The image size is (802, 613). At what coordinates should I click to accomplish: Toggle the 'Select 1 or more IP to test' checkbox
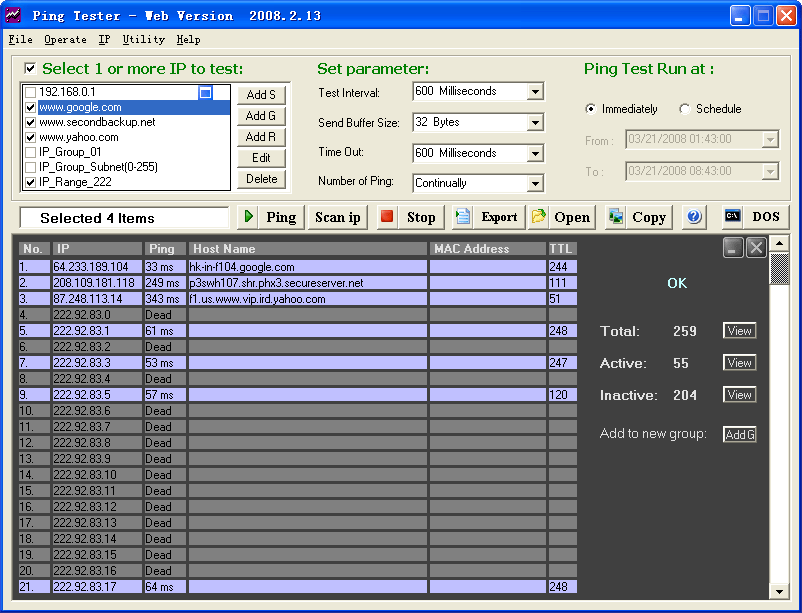(31, 68)
